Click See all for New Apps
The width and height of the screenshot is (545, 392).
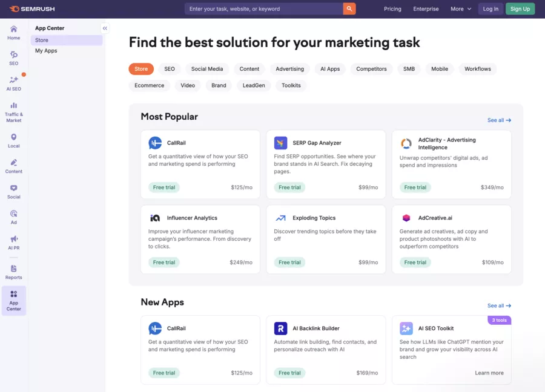point(499,305)
